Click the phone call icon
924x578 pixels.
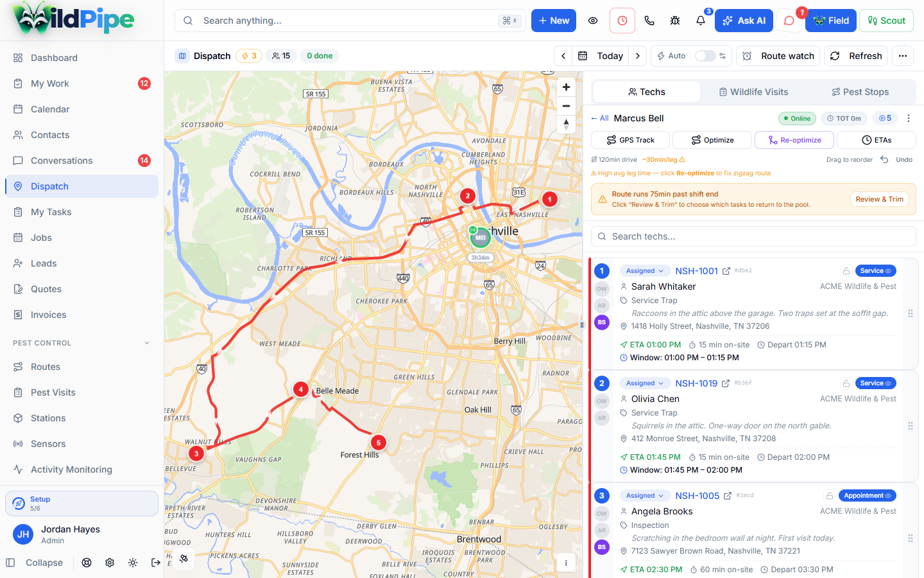[649, 21]
